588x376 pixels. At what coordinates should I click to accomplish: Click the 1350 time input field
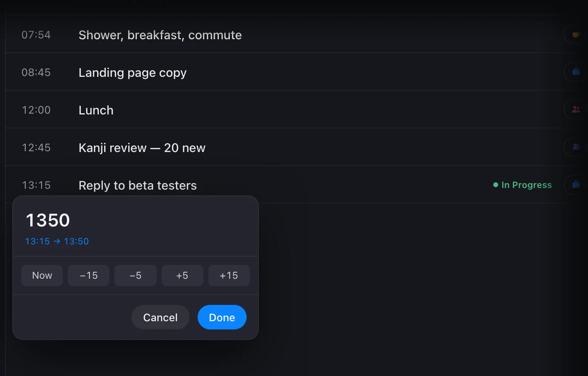point(136,220)
